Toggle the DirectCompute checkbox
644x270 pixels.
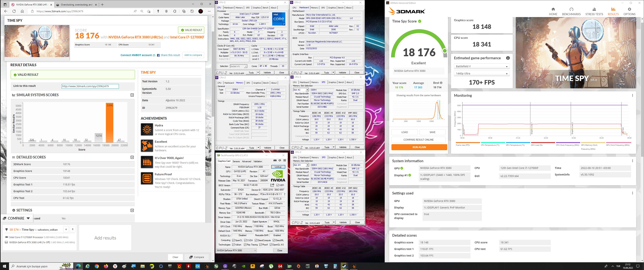(256, 240)
